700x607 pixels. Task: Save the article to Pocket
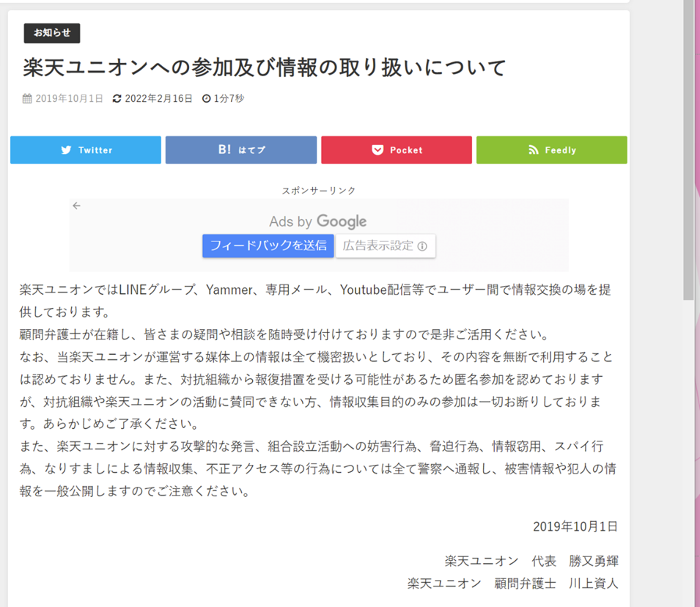pyautogui.click(x=397, y=150)
